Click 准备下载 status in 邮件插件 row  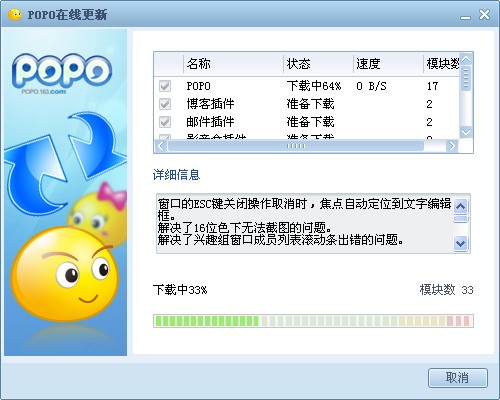pyautogui.click(x=310, y=122)
